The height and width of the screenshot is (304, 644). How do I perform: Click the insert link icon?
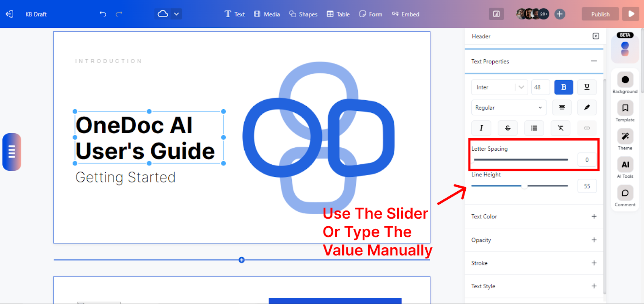click(587, 128)
